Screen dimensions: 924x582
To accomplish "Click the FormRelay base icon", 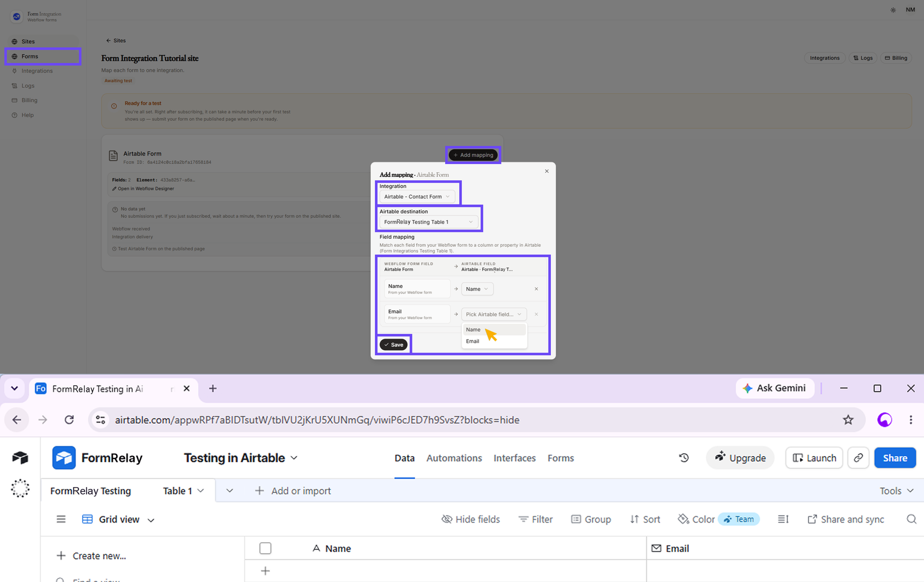I will (x=64, y=458).
